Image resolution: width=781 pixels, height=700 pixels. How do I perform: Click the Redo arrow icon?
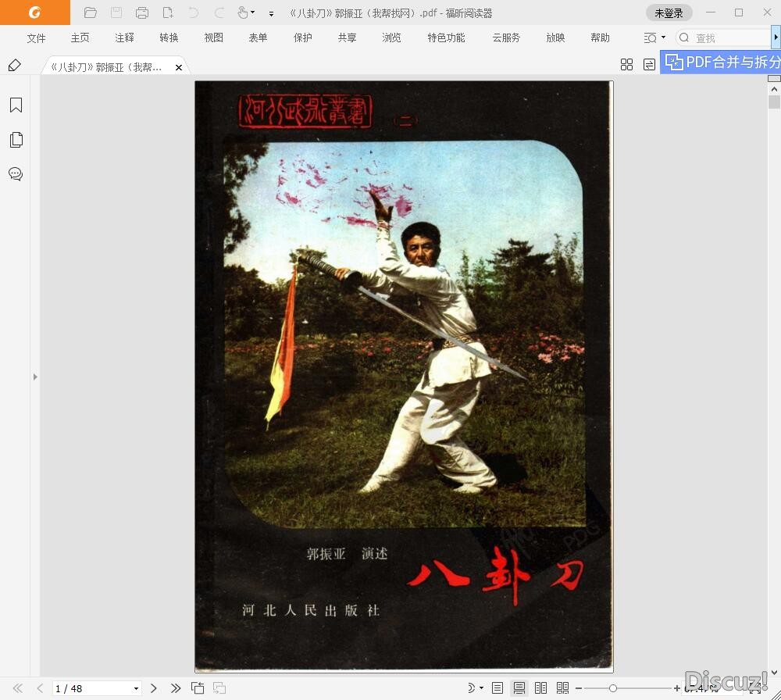219,12
